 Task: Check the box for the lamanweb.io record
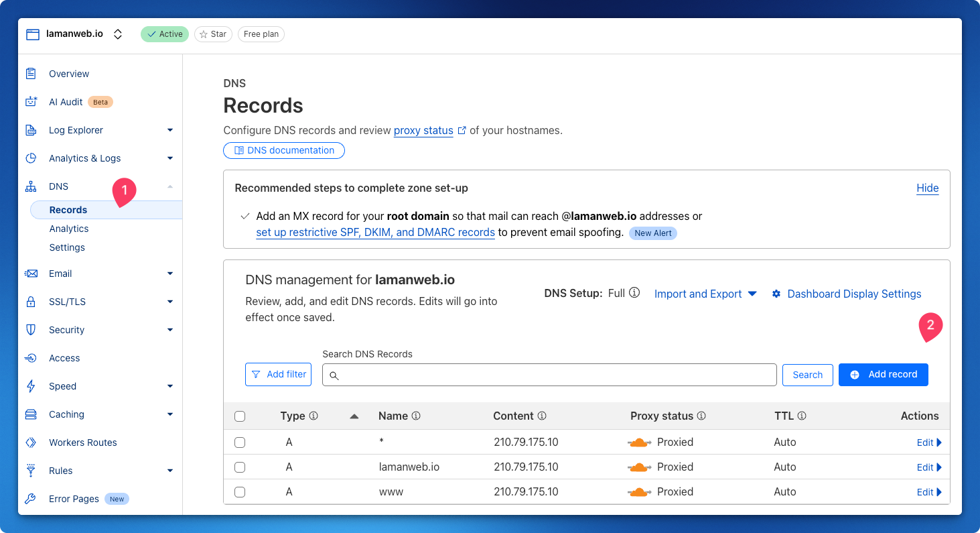pyautogui.click(x=240, y=467)
